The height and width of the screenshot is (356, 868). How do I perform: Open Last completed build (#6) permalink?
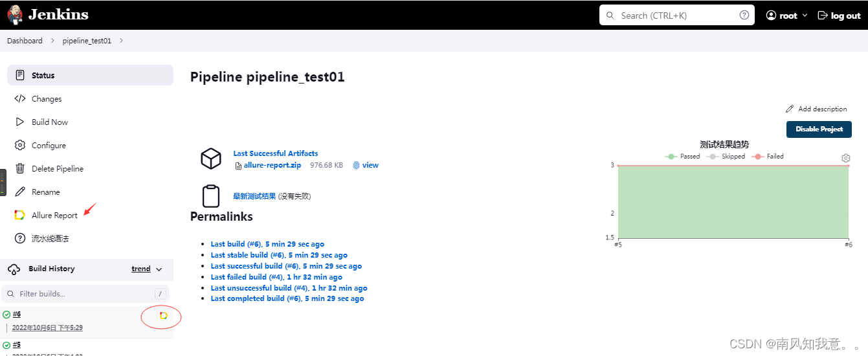[287, 298]
